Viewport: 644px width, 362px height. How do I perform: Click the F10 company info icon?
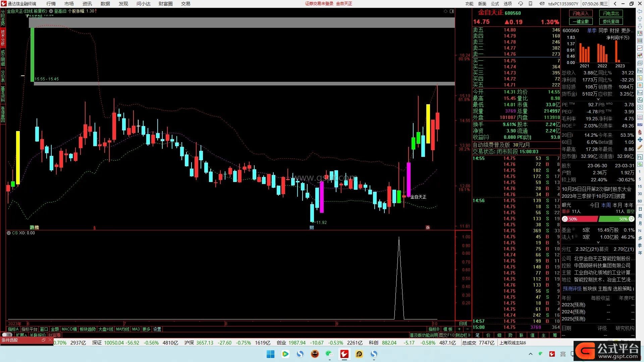click(640, 70)
